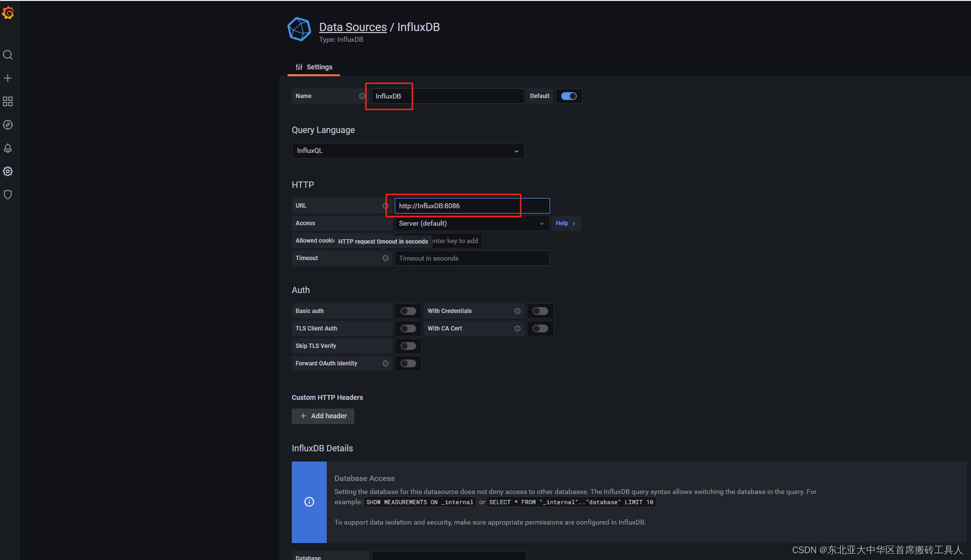Open the Access Server (default) dropdown
This screenshot has height=560, width=971.
tap(472, 223)
